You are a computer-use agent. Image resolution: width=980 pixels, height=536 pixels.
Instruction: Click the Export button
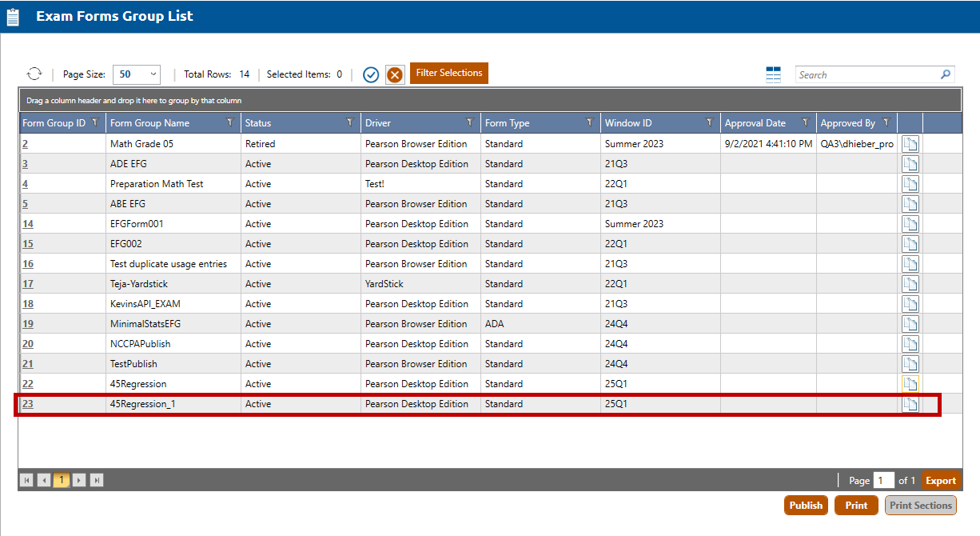(940, 481)
